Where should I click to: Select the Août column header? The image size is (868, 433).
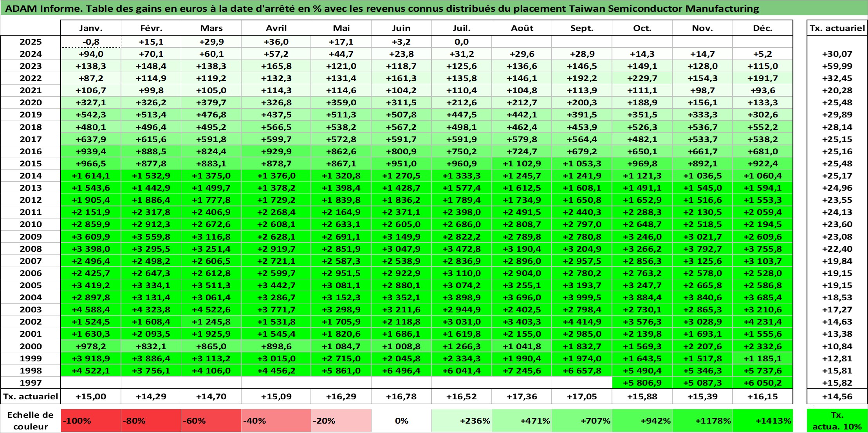tap(522, 28)
